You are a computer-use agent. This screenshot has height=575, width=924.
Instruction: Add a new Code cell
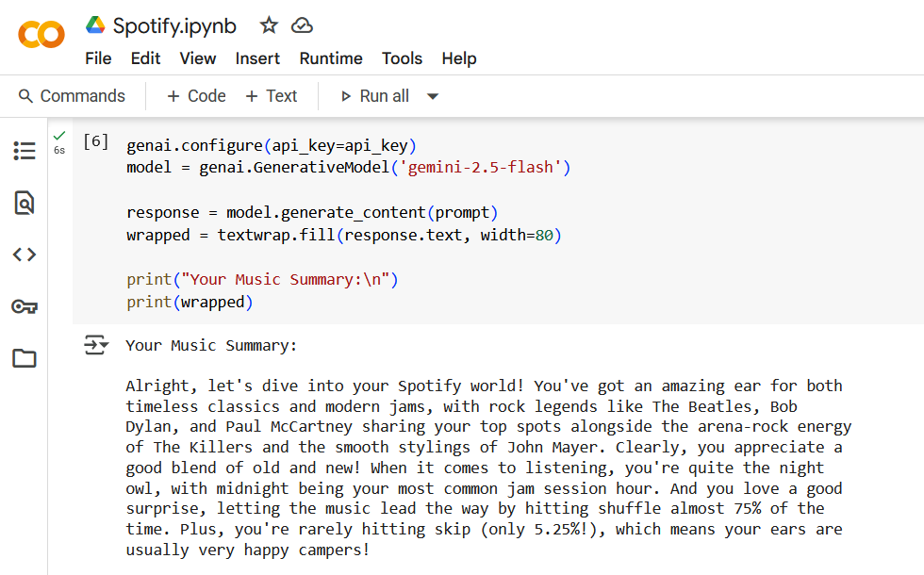tap(196, 96)
